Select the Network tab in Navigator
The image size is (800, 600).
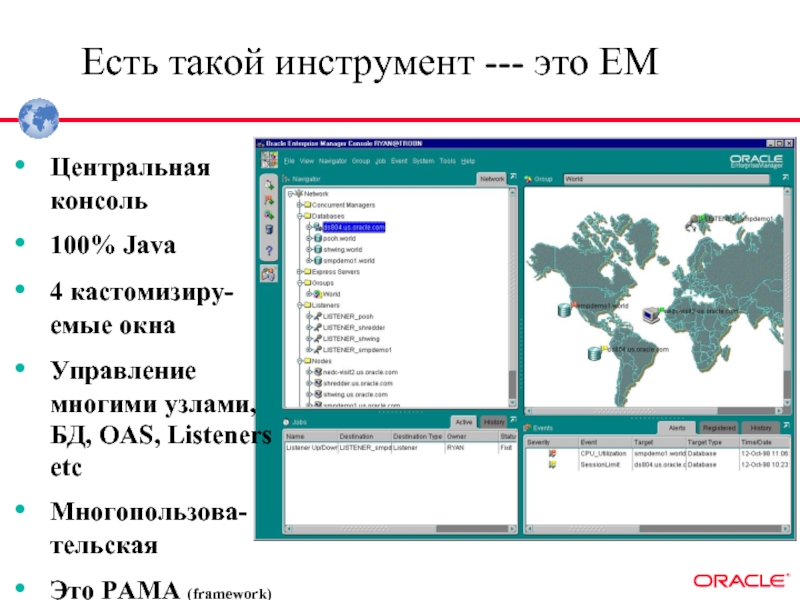[492, 179]
